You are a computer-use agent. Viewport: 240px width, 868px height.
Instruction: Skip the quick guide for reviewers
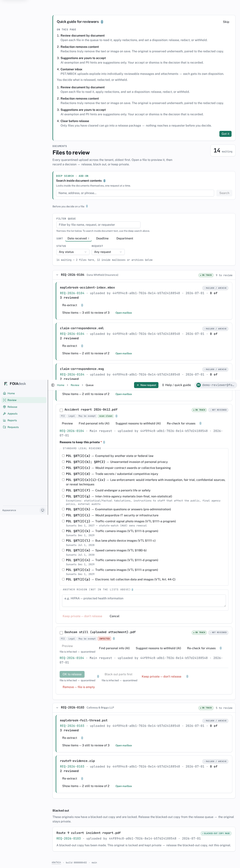pyautogui.click(x=226, y=22)
